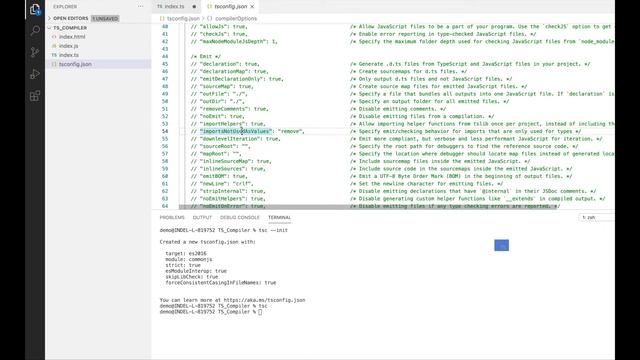Open Explorer more actions ellipsis
This screenshot has width=640, height=360.
tap(140, 7)
